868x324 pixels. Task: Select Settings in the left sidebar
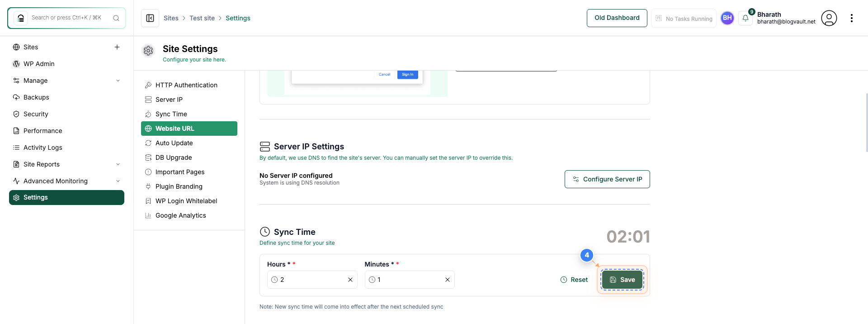(x=66, y=197)
